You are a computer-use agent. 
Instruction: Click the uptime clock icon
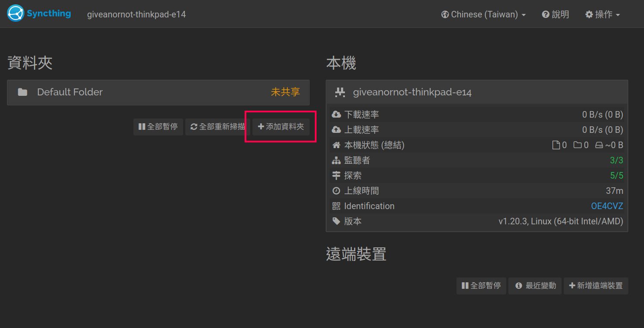(x=336, y=191)
